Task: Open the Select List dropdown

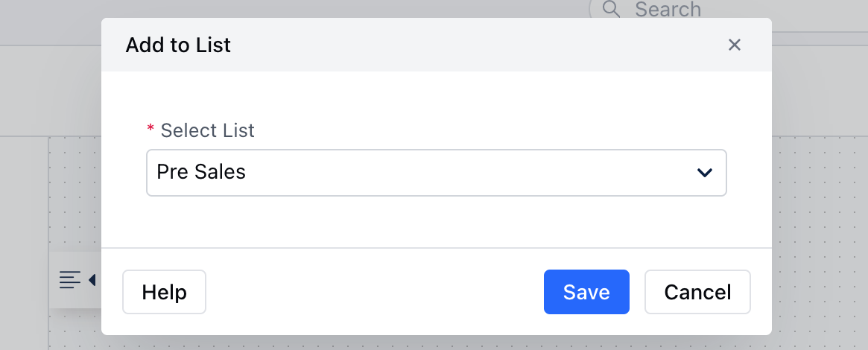Action: [x=436, y=173]
